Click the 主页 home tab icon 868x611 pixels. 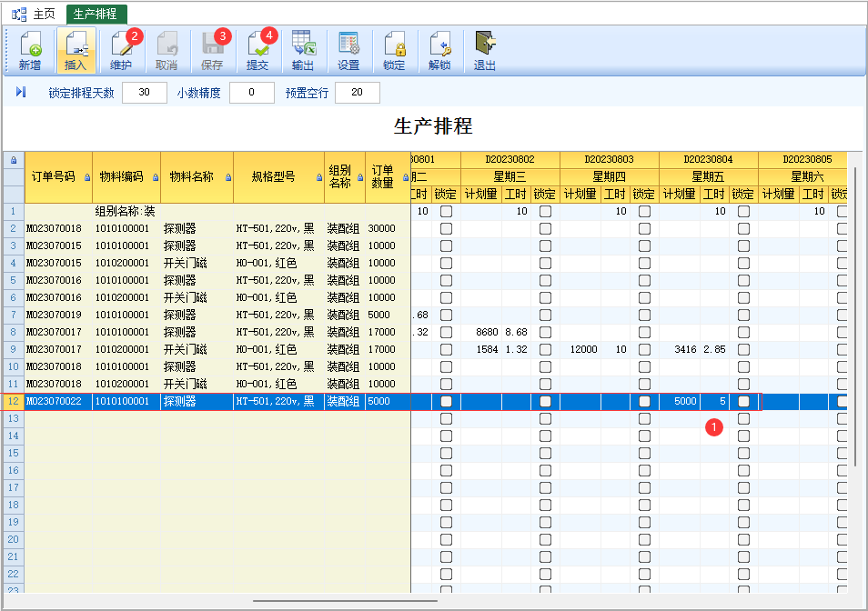[x=19, y=14]
